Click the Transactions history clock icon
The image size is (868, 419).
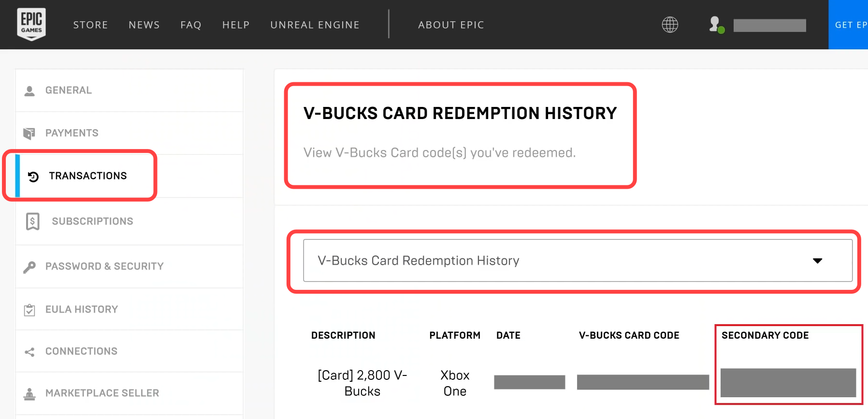click(33, 177)
